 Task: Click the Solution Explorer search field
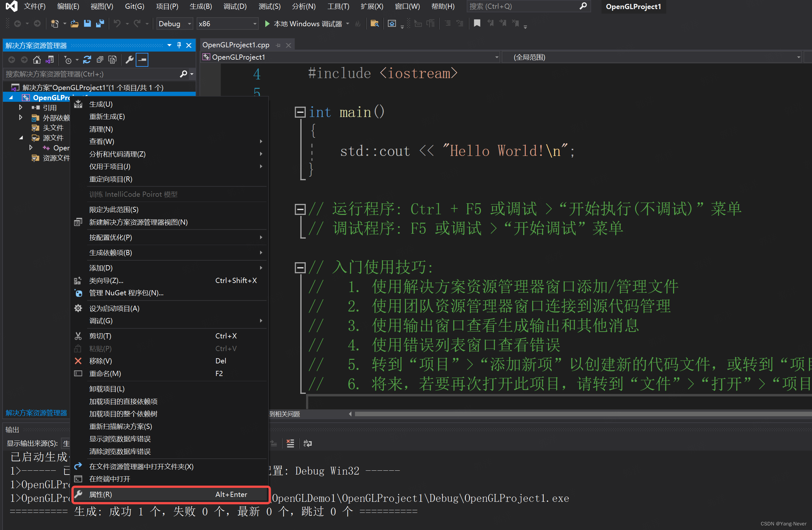[x=91, y=74]
